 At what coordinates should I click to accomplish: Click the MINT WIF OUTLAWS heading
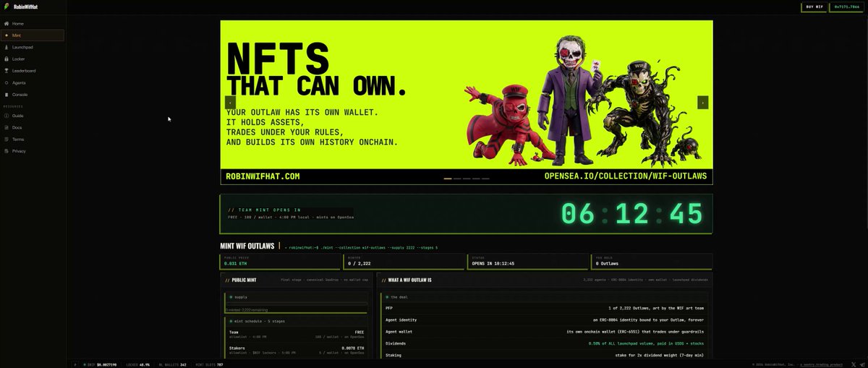[x=247, y=246]
